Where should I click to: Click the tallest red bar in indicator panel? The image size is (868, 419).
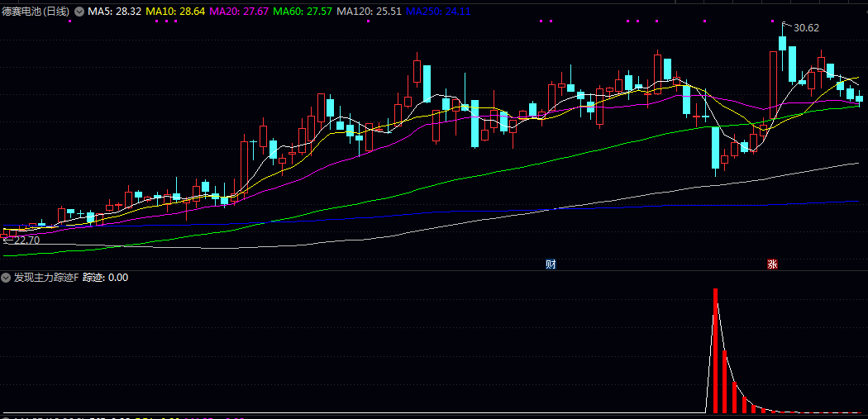click(x=716, y=350)
